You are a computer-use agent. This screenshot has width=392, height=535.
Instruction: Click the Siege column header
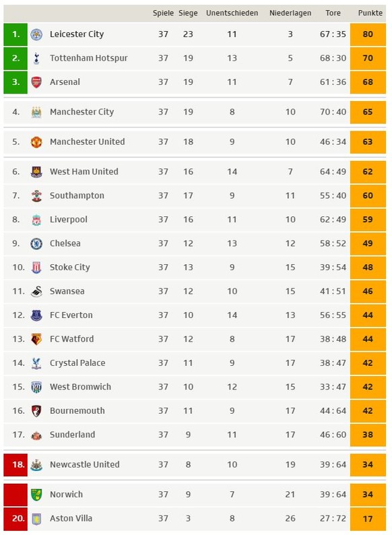pyautogui.click(x=188, y=13)
